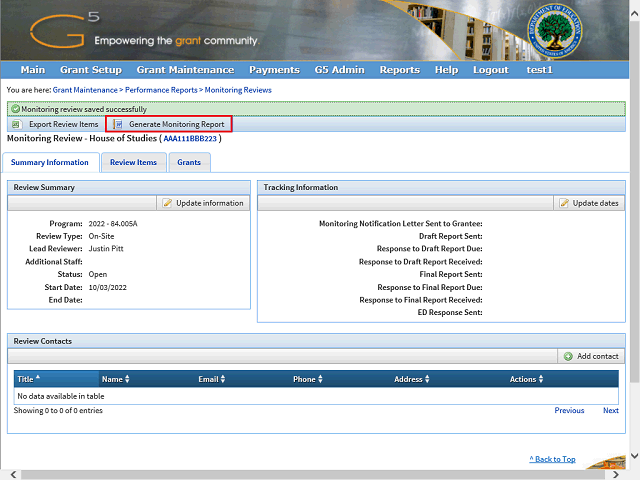This screenshot has width=640, height=480.
Task: Sort contacts by Title column
Action: (x=28, y=379)
